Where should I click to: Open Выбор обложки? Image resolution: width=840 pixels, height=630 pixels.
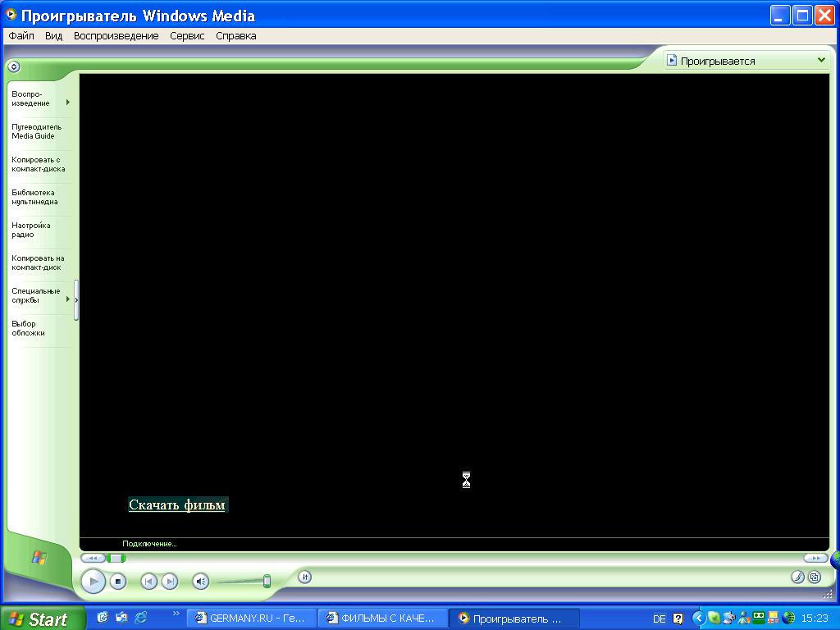(x=28, y=328)
